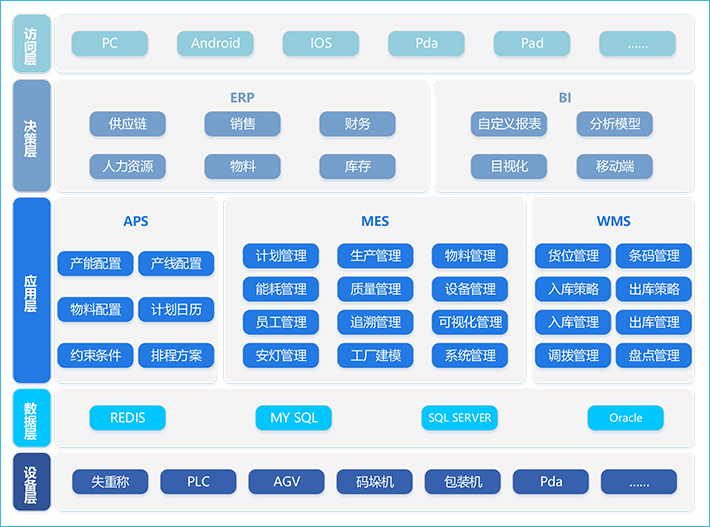Click the PC box in access layer
Viewport: 710px width, 527px height.
click(x=109, y=43)
